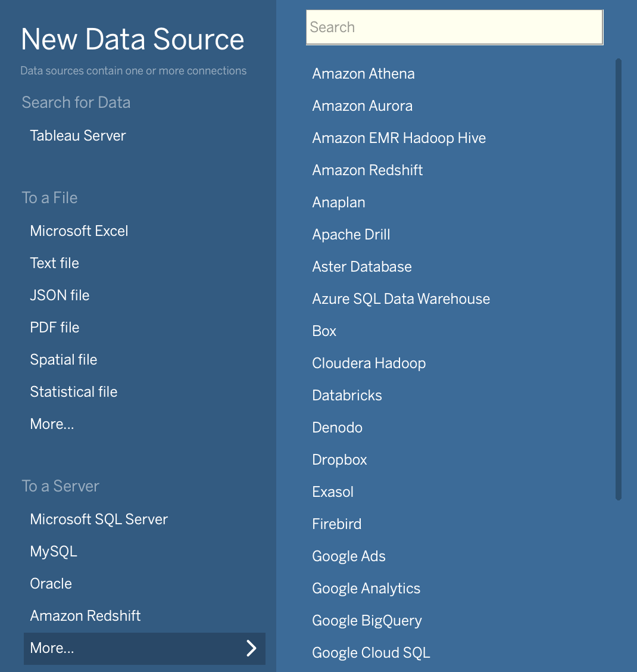Choose Cloudera Hadoop from the list
This screenshot has width=637, height=672.
coord(369,363)
